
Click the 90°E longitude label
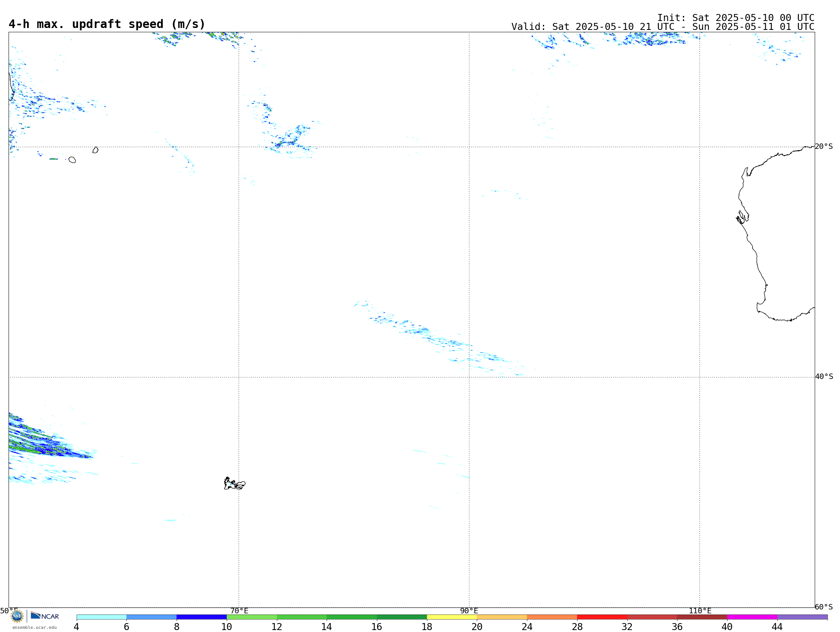[469, 611]
